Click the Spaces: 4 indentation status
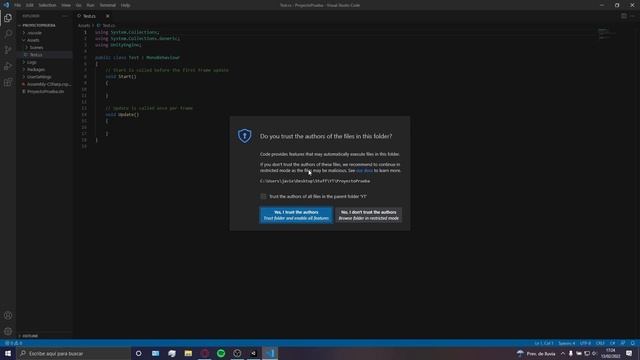This screenshot has width=640, height=360. click(x=567, y=343)
